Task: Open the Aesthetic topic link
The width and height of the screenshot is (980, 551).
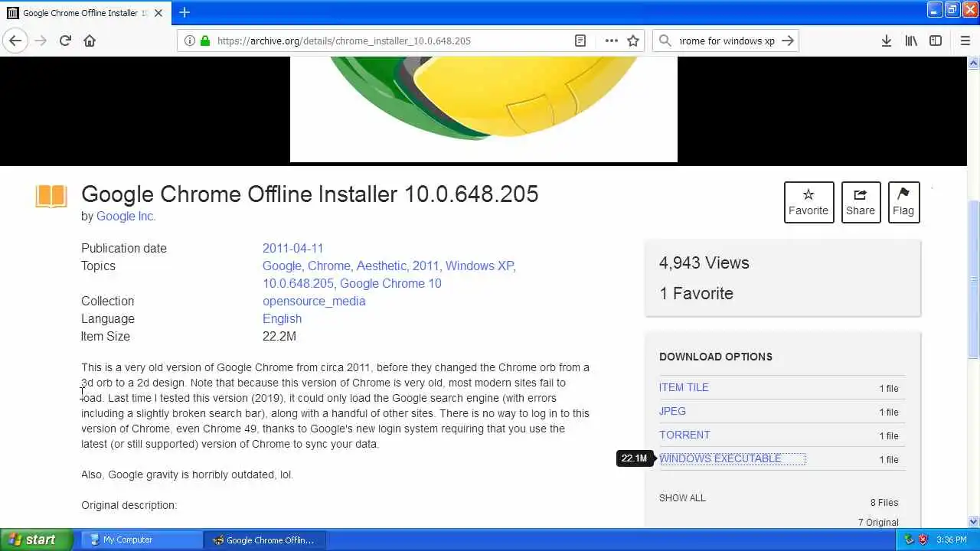Action: (x=381, y=266)
